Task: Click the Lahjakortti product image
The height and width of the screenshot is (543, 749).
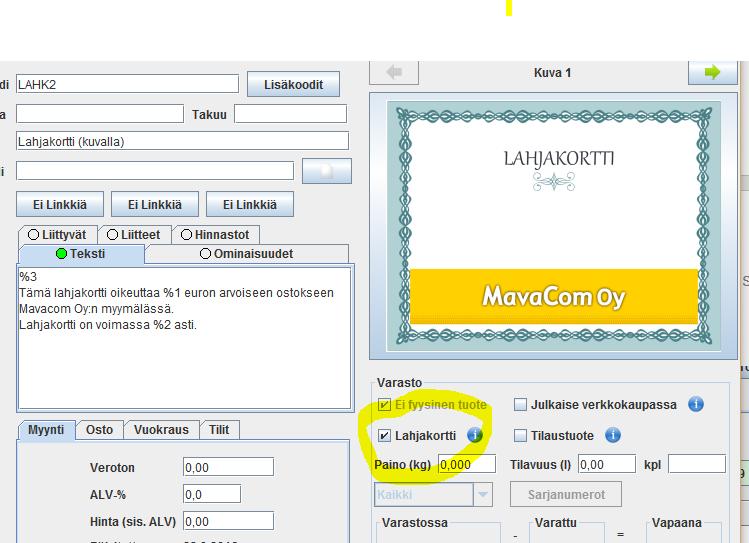Action: (x=554, y=226)
